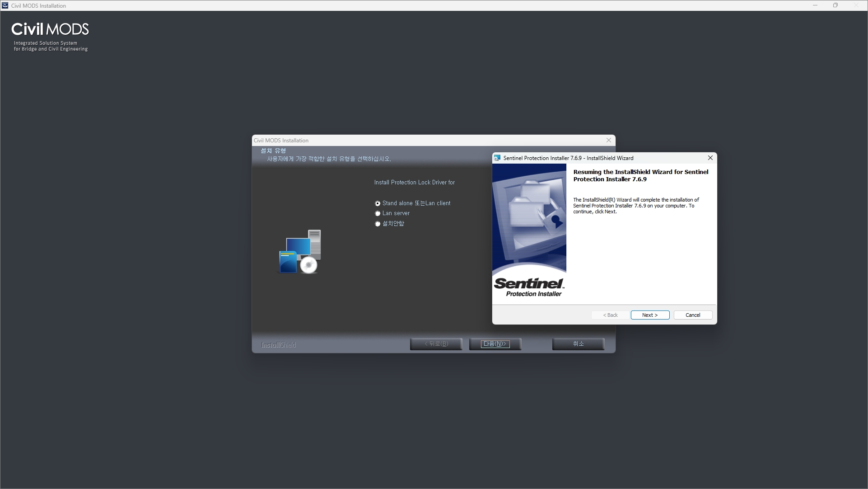Click the 'Install Protection Lock Driver for' text
The image size is (868, 489).
point(415,183)
